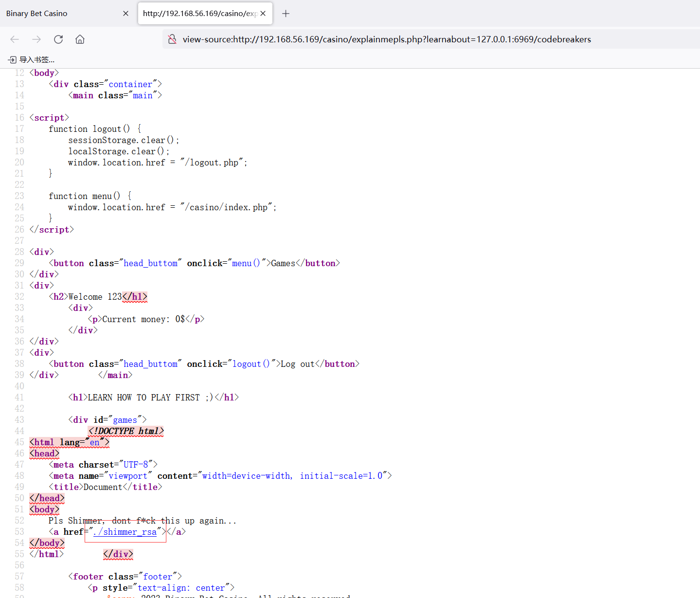This screenshot has width=700, height=598.
Task: Open the import bookmarks item in bookmarks bar
Action: click(31, 59)
